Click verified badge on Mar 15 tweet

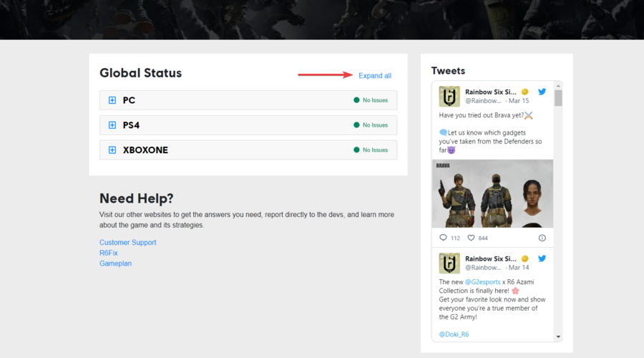pyautogui.click(x=525, y=92)
